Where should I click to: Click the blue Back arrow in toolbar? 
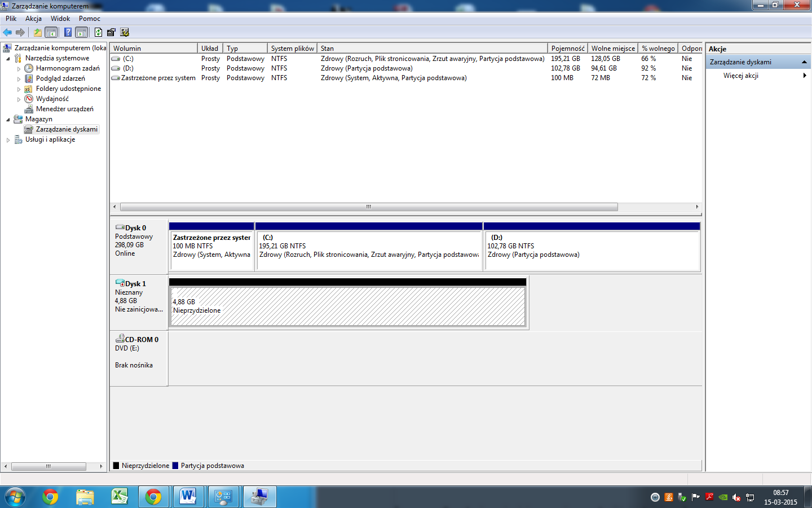[x=7, y=32]
